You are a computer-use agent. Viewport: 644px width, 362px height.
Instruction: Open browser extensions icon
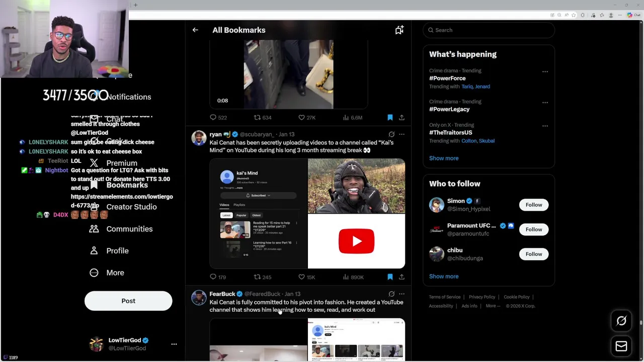click(583, 15)
